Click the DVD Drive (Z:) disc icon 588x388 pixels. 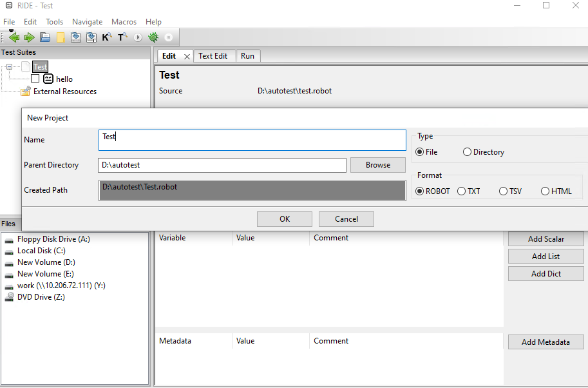click(x=9, y=297)
